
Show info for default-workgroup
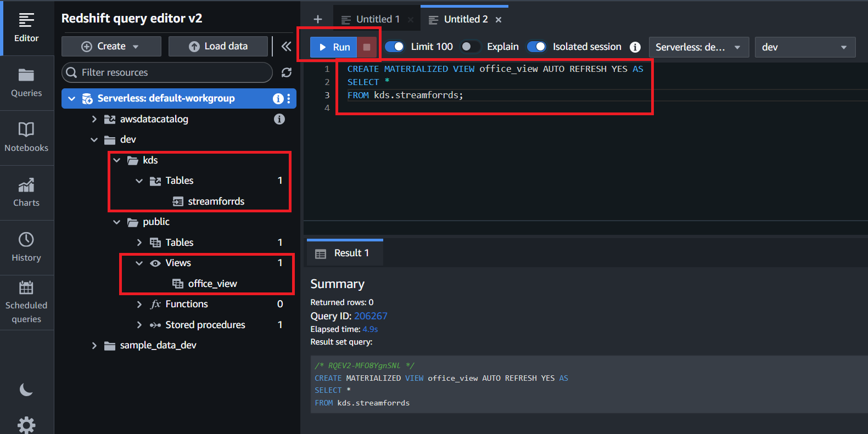(x=278, y=99)
